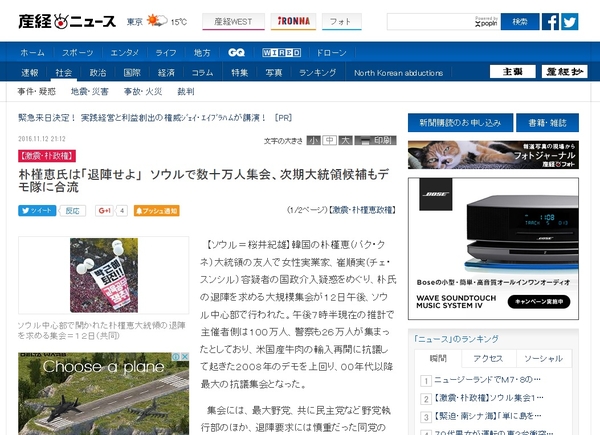Screen dimensions: 600x435
Task: Open the Seoul rally article photo
Action: (104, 275)
